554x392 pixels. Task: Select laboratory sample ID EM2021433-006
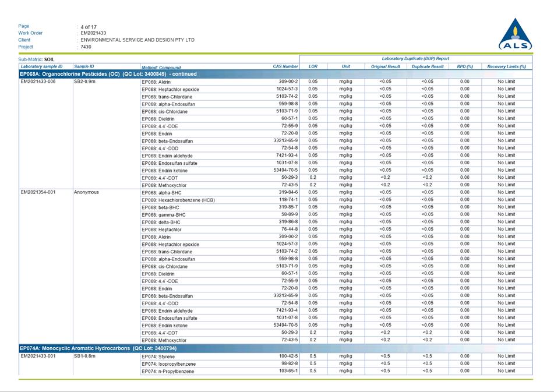pos(38,82)
